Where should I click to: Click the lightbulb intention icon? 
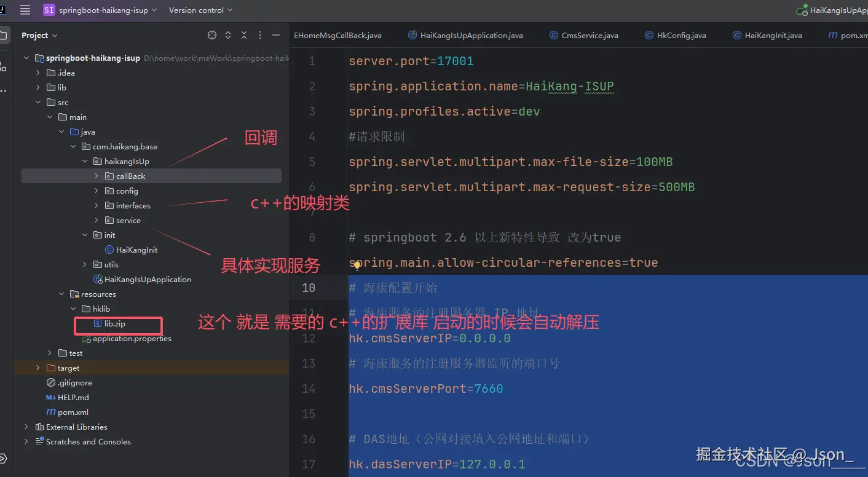coord(357,266)
